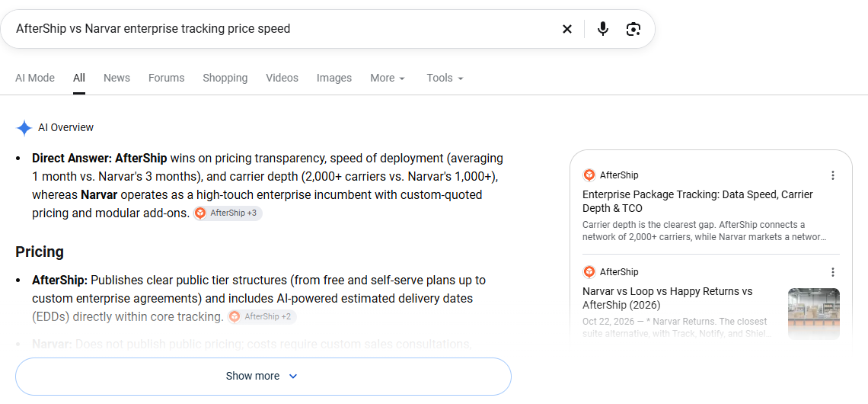
Task: Click the 'Direct Answer: AfterShip' bold text
Action: tap(100, 159)
